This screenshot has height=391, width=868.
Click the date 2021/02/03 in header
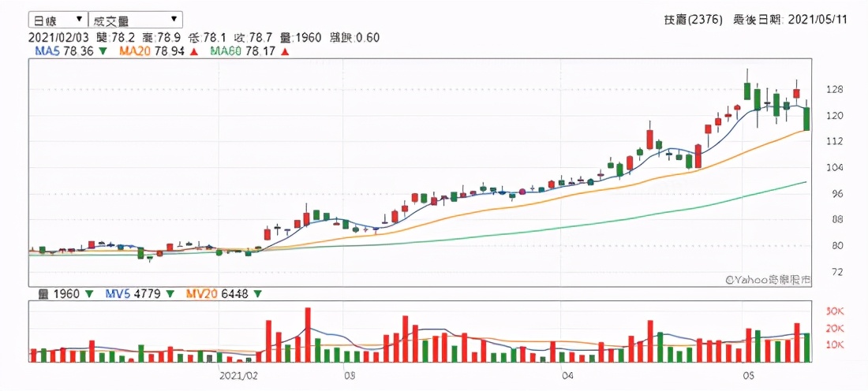coord(60,38)
